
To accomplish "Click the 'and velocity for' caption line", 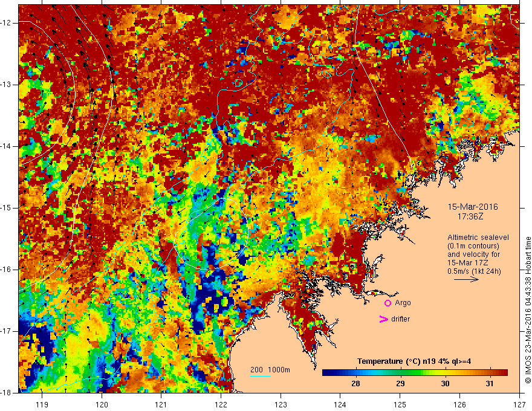I will [x=473, y=254].
